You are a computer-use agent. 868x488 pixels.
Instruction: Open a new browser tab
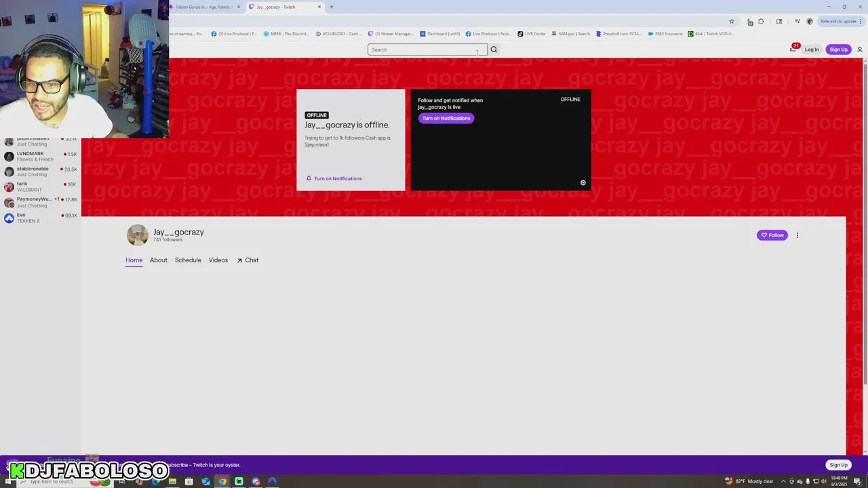tap(331, 7)
